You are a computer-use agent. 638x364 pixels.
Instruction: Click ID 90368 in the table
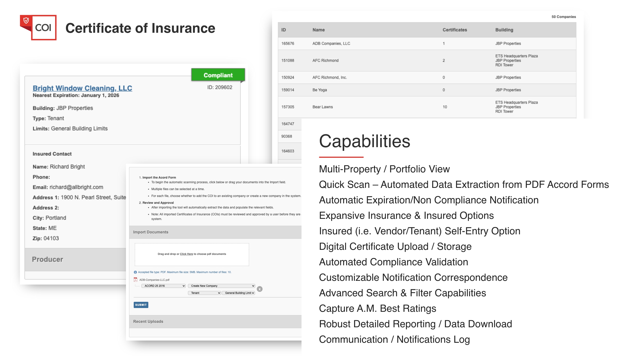(x=286, y=136)
